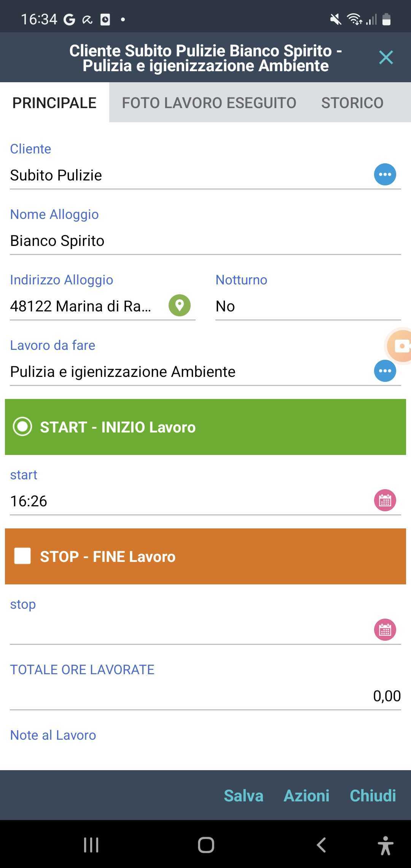The width and height of the screenshot is (411, 868).
Task: Select the PRINCIPALE tab
Action: tap(54, 103)
